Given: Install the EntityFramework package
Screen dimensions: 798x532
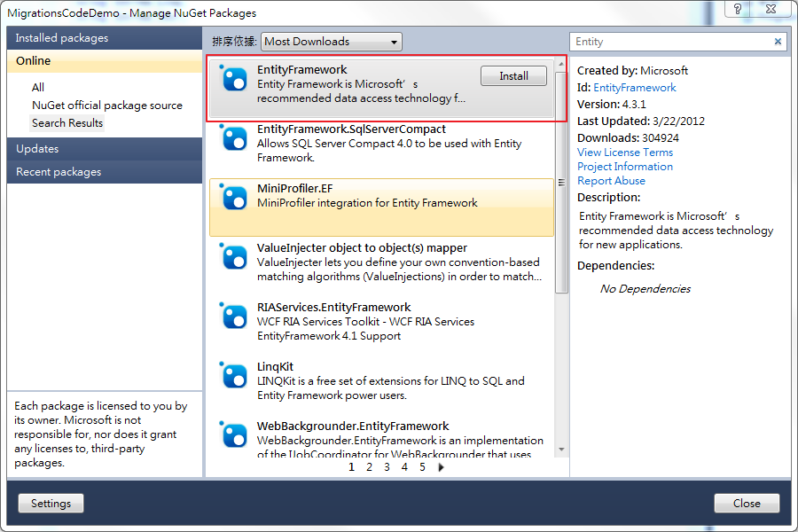Looking at the screenshot, I should (513, 76).
